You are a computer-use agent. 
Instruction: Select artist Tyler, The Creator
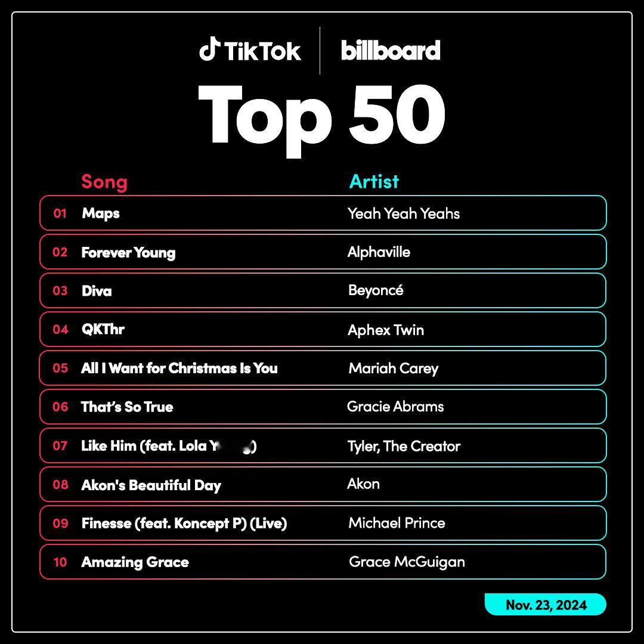[x=404, y=446]
